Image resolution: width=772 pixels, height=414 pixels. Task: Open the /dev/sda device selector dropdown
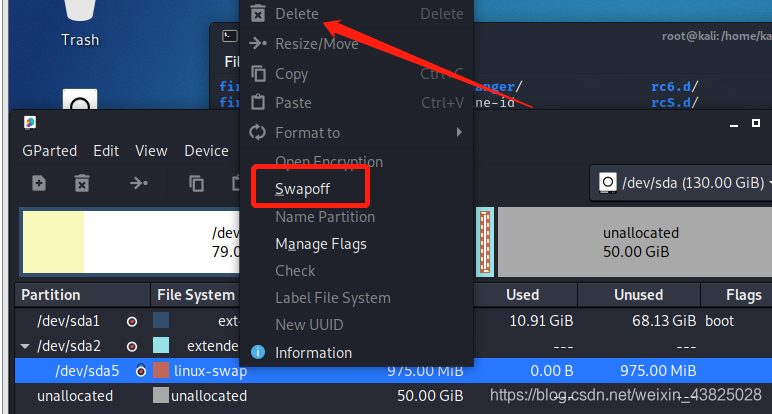(x=680, y=183)
